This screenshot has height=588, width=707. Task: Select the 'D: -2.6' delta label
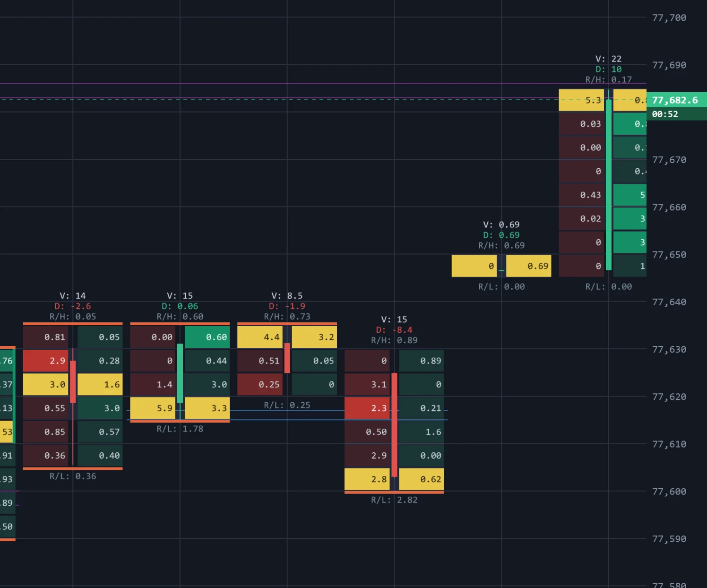pos(73,306)
